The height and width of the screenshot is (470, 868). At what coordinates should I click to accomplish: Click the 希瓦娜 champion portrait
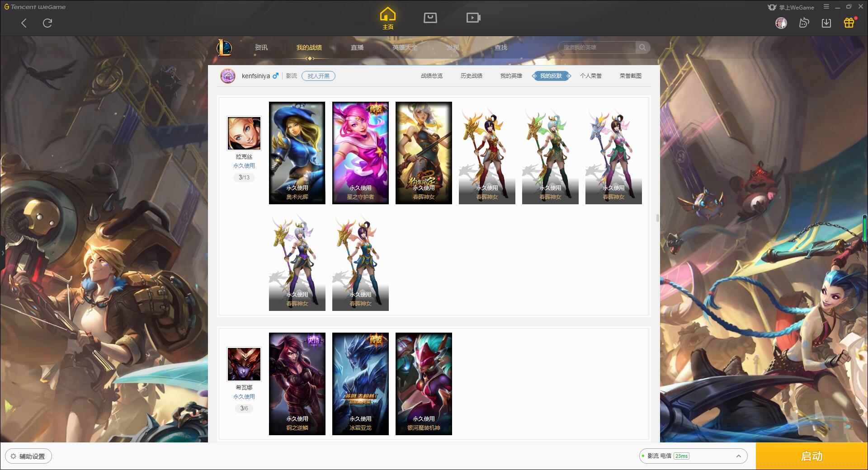[244, 364]
